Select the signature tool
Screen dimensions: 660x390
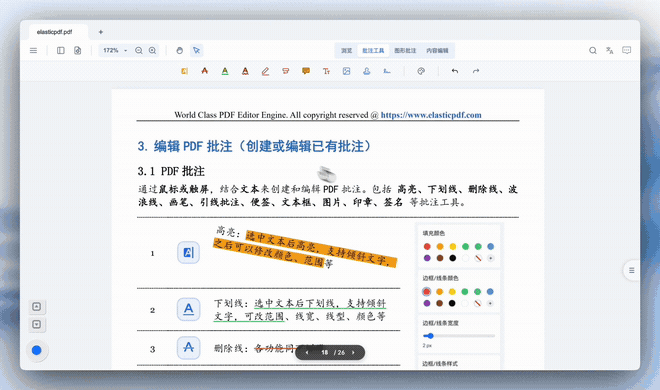click(x=387, y=71)
